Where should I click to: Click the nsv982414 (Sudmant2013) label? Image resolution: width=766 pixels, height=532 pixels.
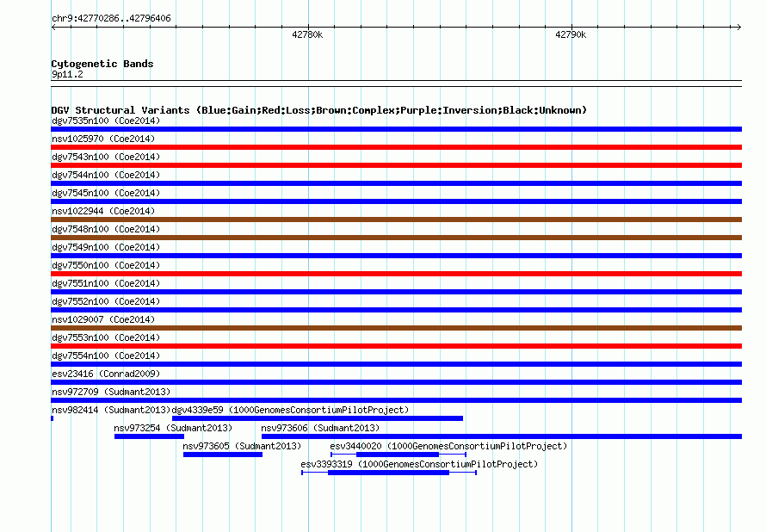[x=111, y=410]
